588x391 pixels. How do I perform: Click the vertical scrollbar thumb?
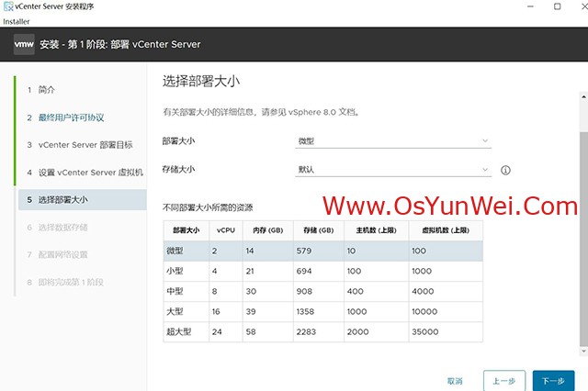coord(583,239)
